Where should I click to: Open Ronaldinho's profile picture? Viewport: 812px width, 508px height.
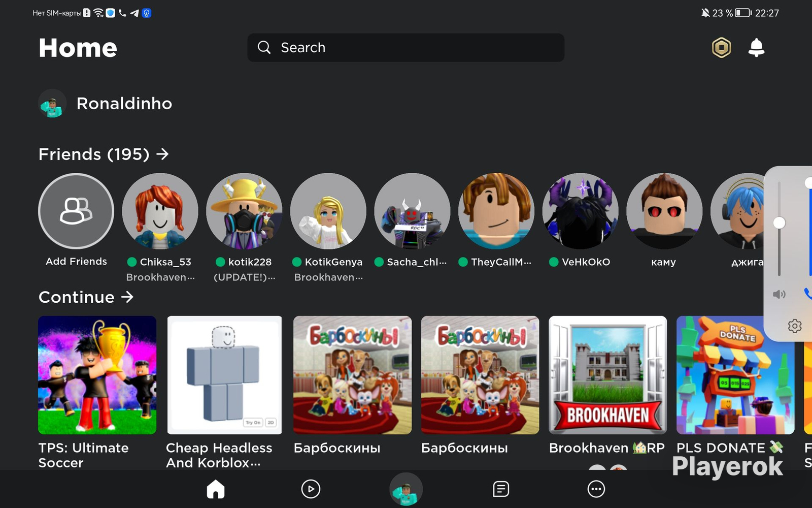(52, 104)
